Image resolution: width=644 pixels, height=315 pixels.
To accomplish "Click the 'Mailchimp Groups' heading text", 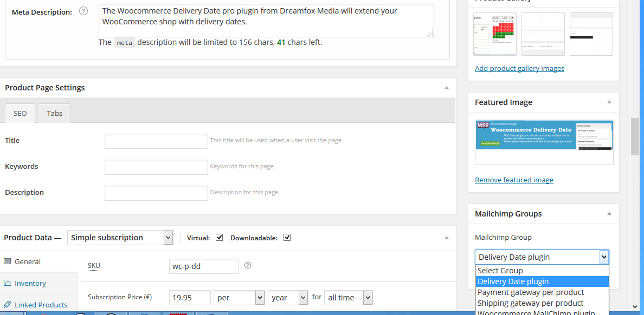I will pos(508,214).
